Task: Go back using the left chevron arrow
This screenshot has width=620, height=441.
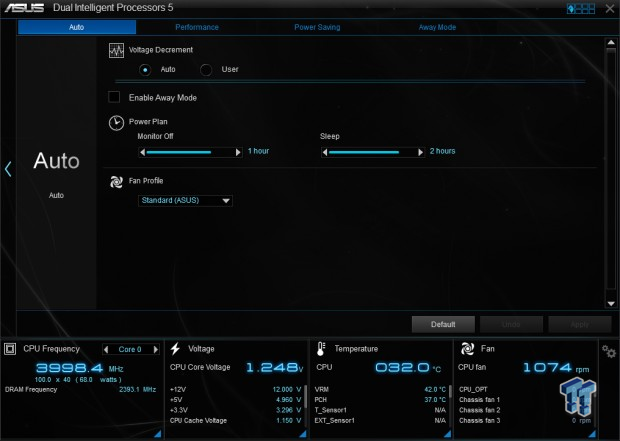Action: click(x=8, y=169)
